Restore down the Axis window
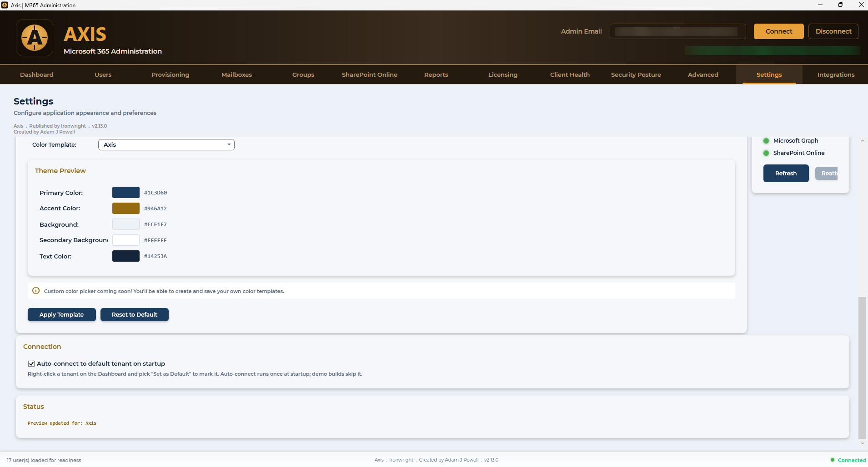The width and height of the screenshot is (868, 467). 840,5
